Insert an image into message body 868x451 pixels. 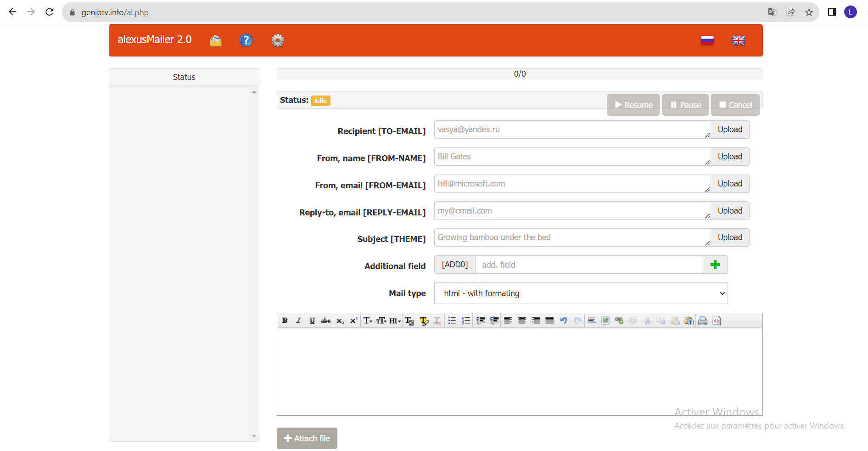[605, 321]
